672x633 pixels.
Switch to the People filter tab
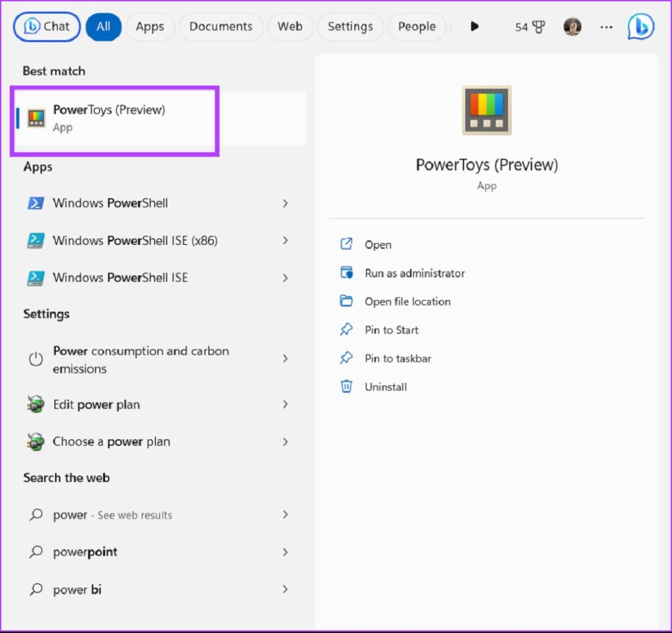pos(417,26)
